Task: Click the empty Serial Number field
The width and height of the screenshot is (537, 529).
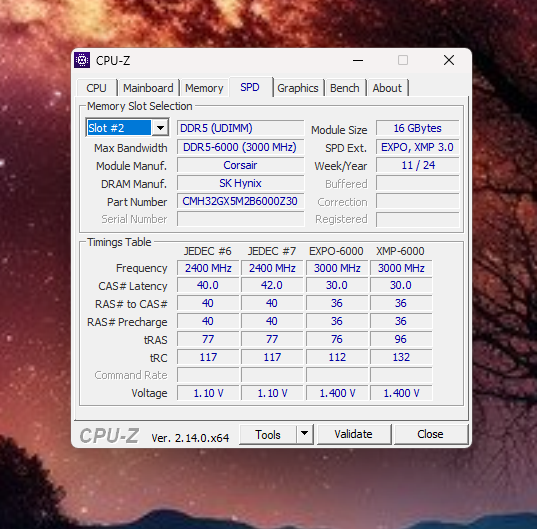Action: tap(240, 219)
